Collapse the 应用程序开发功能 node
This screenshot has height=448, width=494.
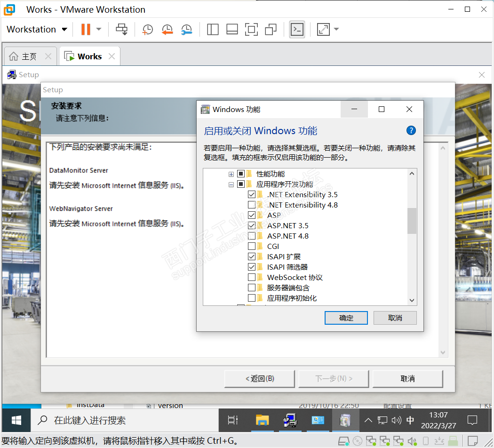[x=231, y=184]
